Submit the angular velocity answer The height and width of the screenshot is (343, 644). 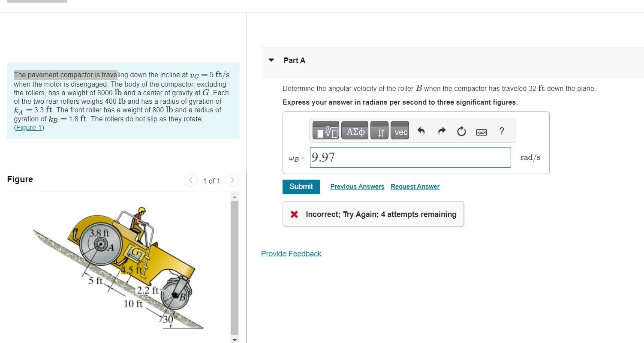coord(301,187)
